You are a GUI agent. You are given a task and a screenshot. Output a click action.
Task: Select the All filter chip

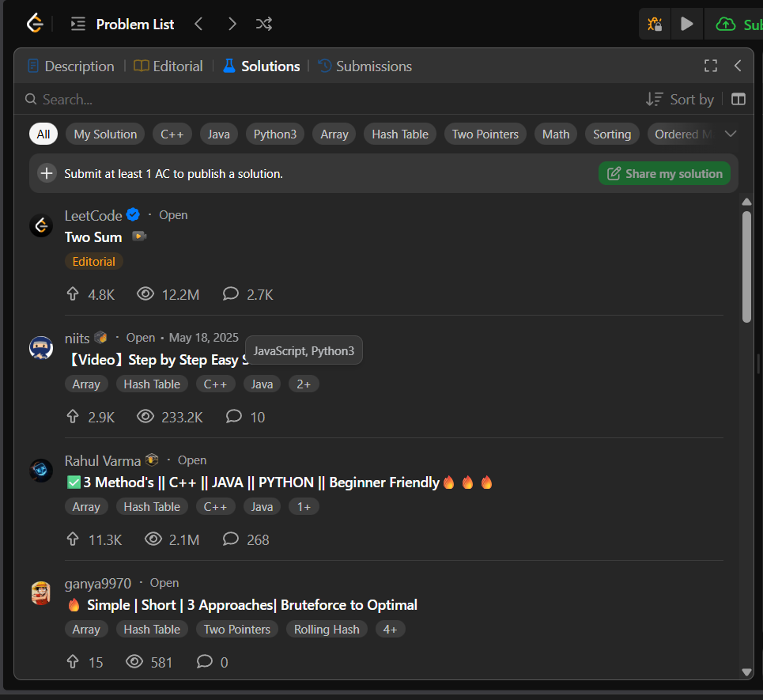coord(43,134)
